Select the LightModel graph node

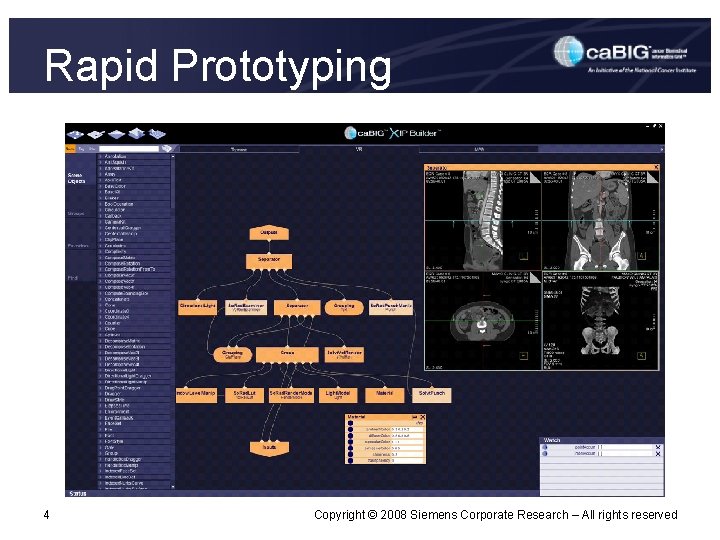pyautogui.click(x=338, y=395)
